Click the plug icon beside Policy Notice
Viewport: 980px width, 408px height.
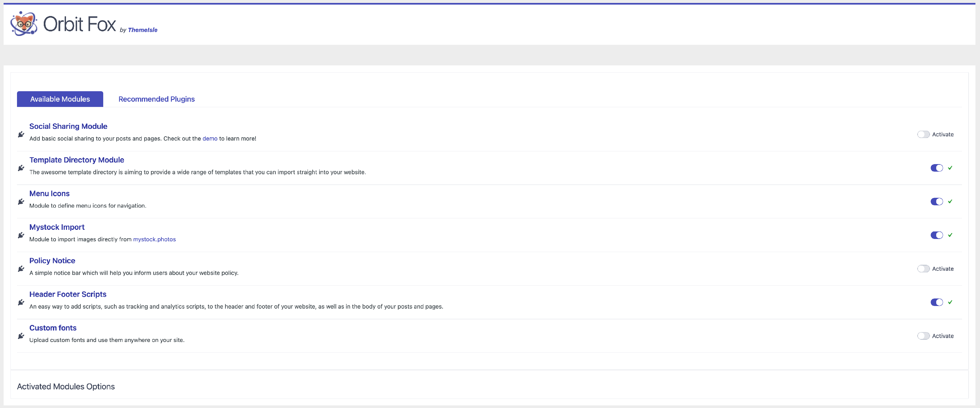coord(21,268)
